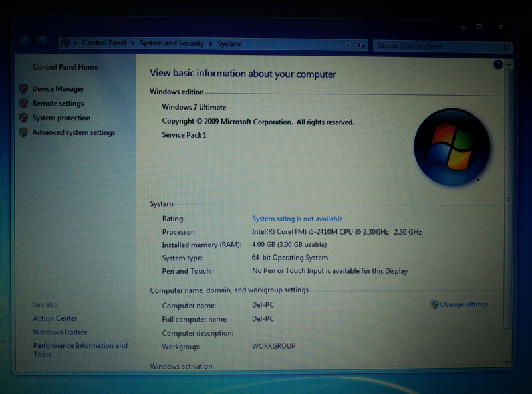Click the Full computer name value Del-PC

coord(263,319)
